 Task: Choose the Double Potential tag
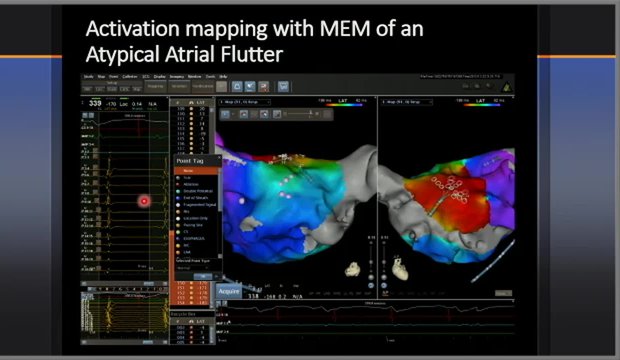[198, 191]
